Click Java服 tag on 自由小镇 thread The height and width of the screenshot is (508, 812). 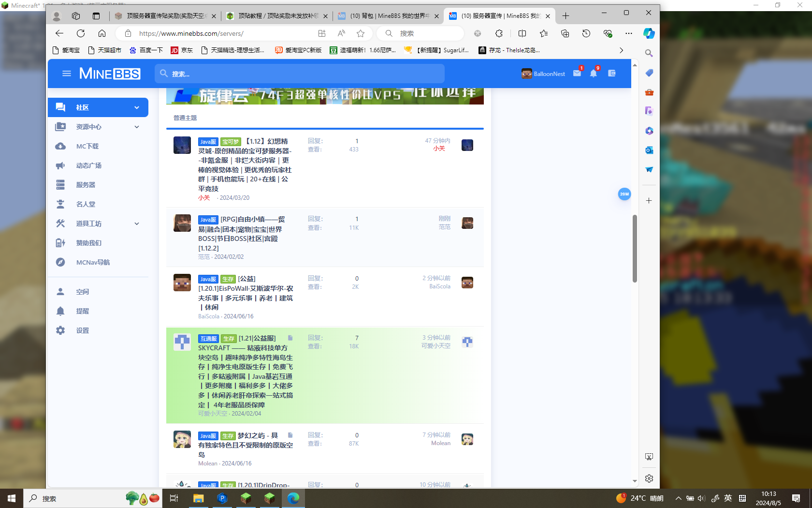point(208,220)
